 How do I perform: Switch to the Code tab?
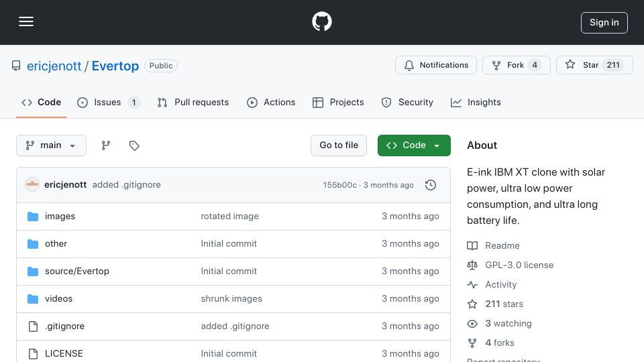point(41,102)
